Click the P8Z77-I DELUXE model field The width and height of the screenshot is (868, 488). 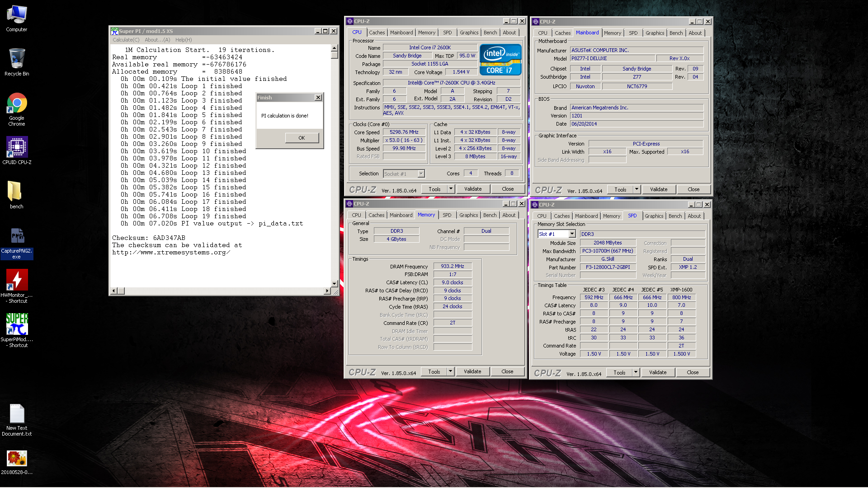[x=612, y=58]
